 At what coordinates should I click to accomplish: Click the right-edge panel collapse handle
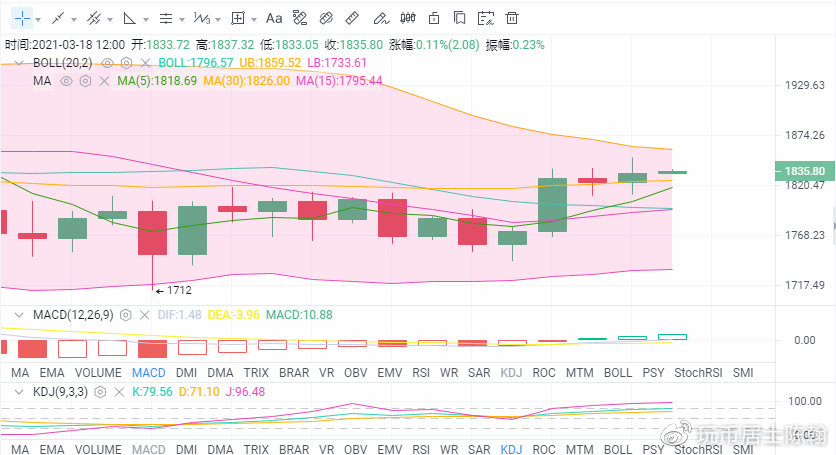coord(833,226)
